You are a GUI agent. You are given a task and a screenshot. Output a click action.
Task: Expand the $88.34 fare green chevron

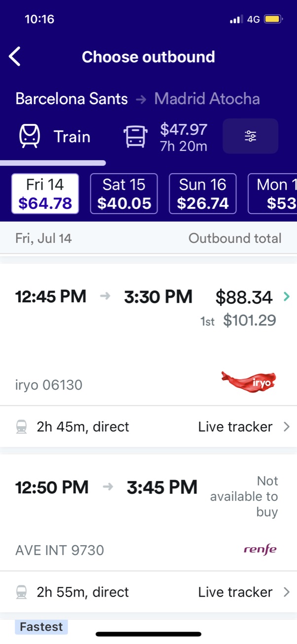287,297
